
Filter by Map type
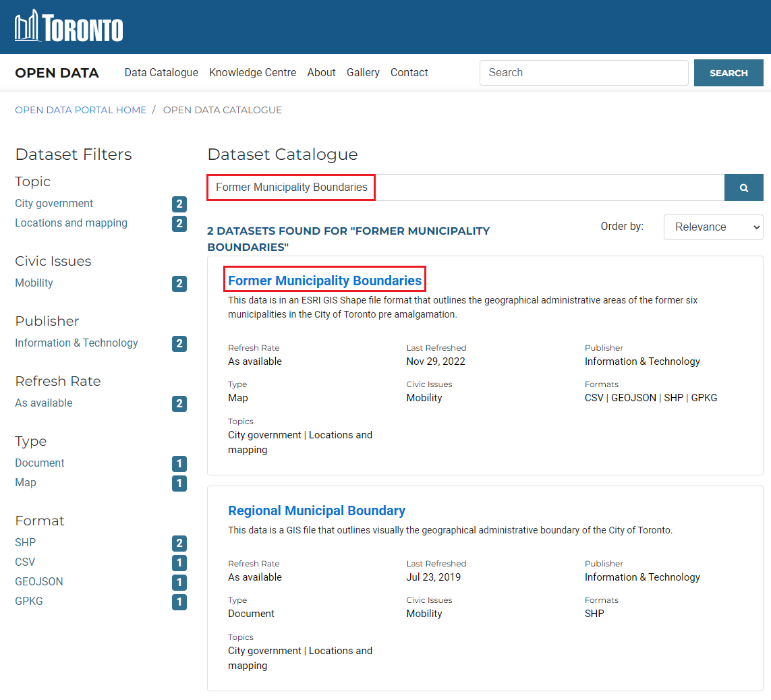coord(26,483)
